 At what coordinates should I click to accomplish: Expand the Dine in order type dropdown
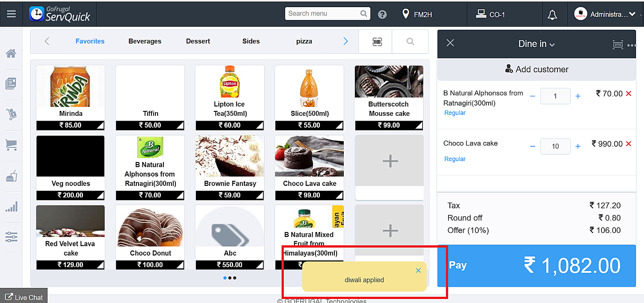pos(537,44)
